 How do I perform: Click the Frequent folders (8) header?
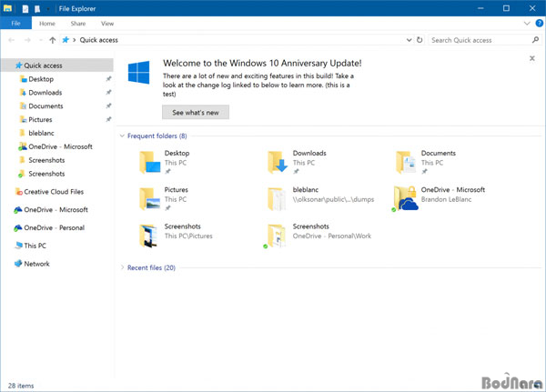point(157,136)
